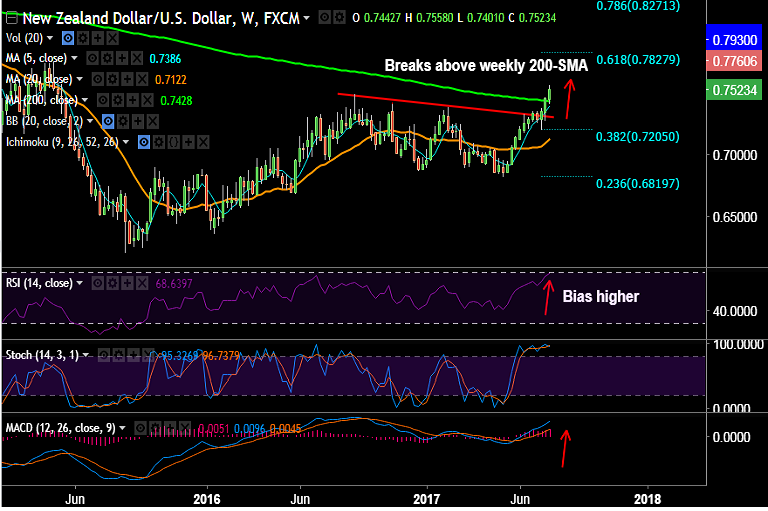Screen dimensions: 768x511
Task: Remove Vol (20) indicator with X
Action: point(113,38)
